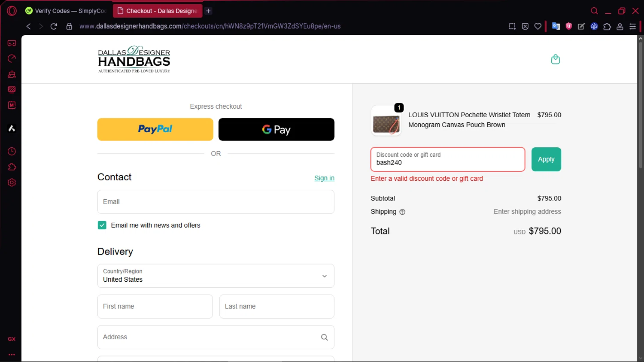Add page to bookmarks heart icon
Image resolution: width=644 pixels, height=362 pixels.
tap(538, 26)
